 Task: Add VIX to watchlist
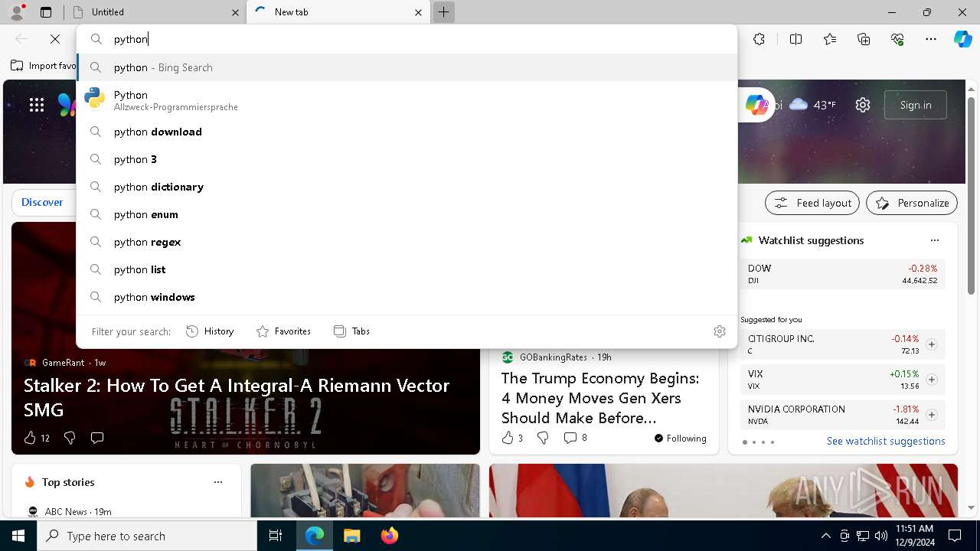click(x=931, y=380)
